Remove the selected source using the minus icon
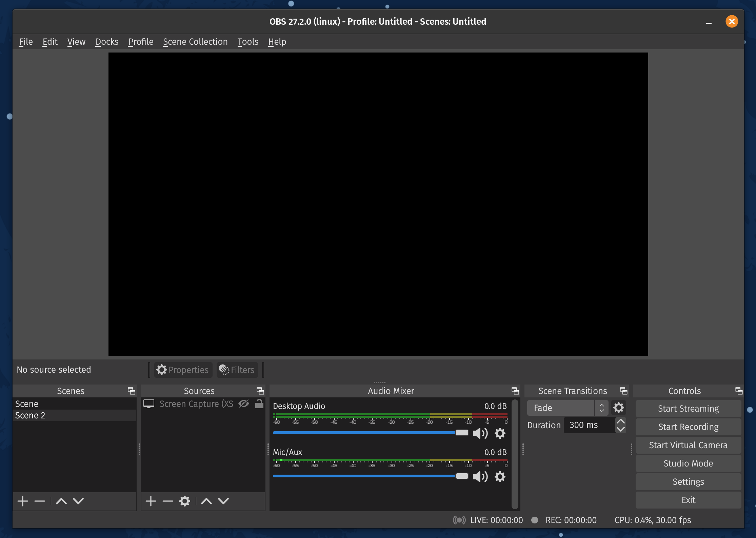Viewport: 756px width, 538px height. pyautogui.click(x=167, y=501)
